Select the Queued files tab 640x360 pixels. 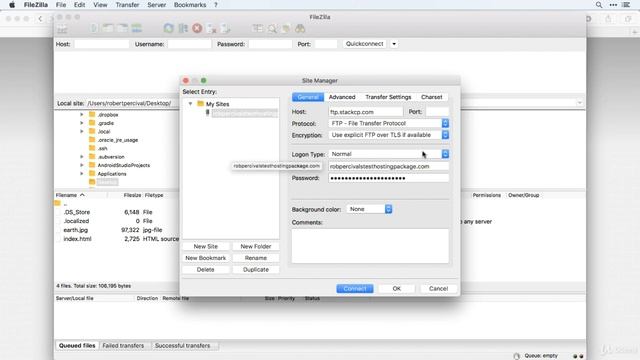[77, 346]
